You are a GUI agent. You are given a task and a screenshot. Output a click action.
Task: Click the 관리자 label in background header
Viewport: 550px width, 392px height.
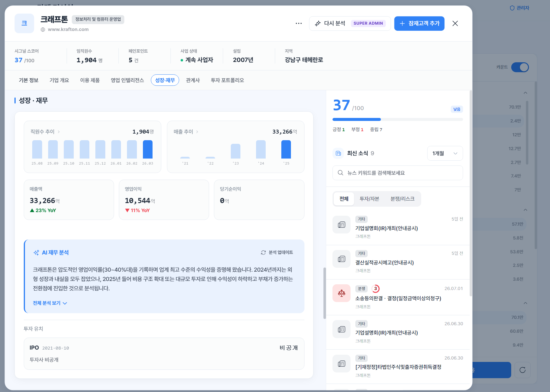click(523, 8)
